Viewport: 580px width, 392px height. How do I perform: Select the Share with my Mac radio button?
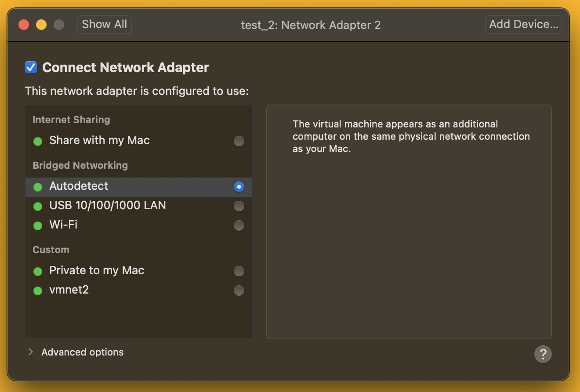(239, 141)
